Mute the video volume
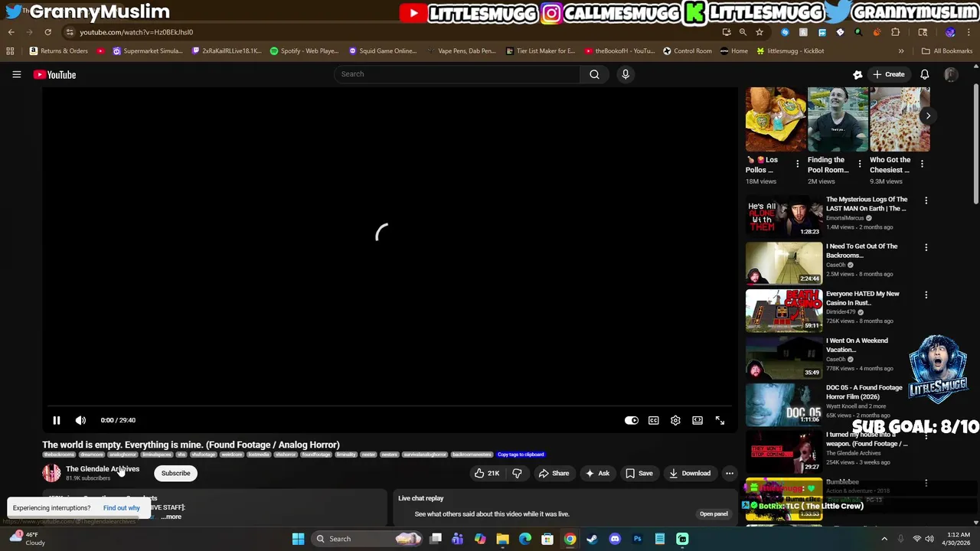 click(x=80, y=420)
